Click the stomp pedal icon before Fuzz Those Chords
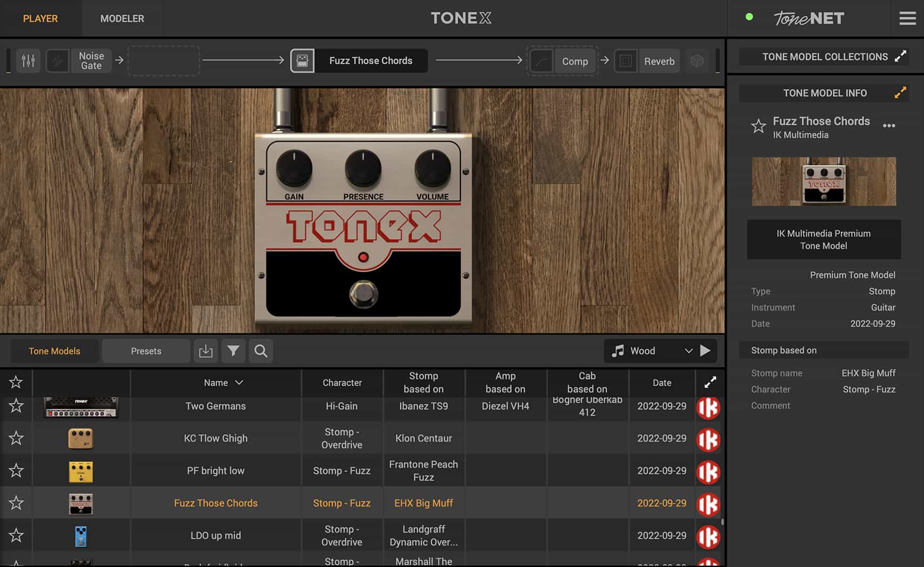Image resolution: width=924 pixels, height=567 pixels. point(302,60)
